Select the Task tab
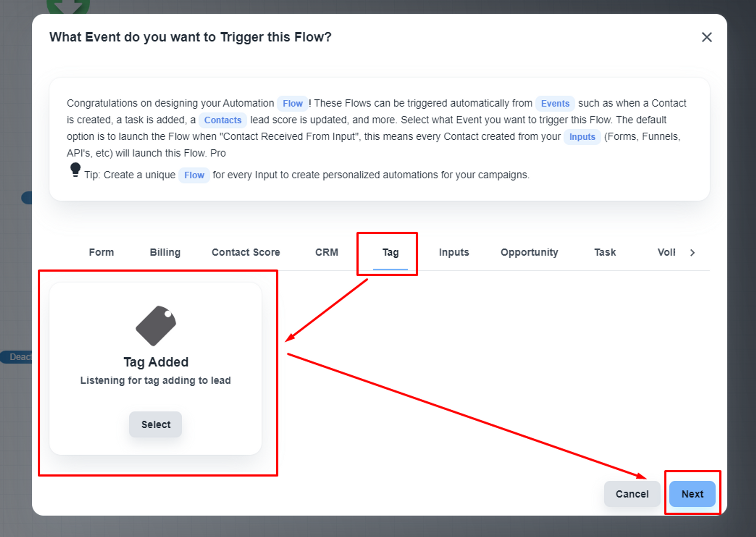The width and height of the screenshot is (756, 537). point(605,252)
